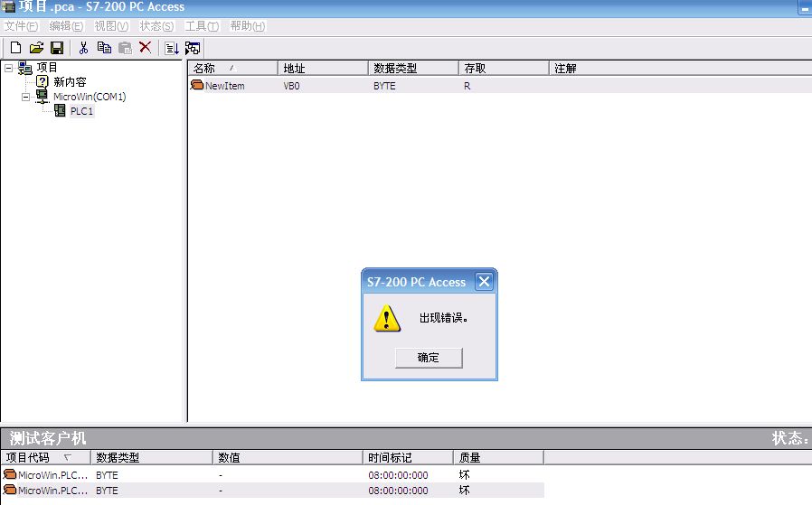
Task: Open the 编辑(E) menu
Action: [66, 26]
